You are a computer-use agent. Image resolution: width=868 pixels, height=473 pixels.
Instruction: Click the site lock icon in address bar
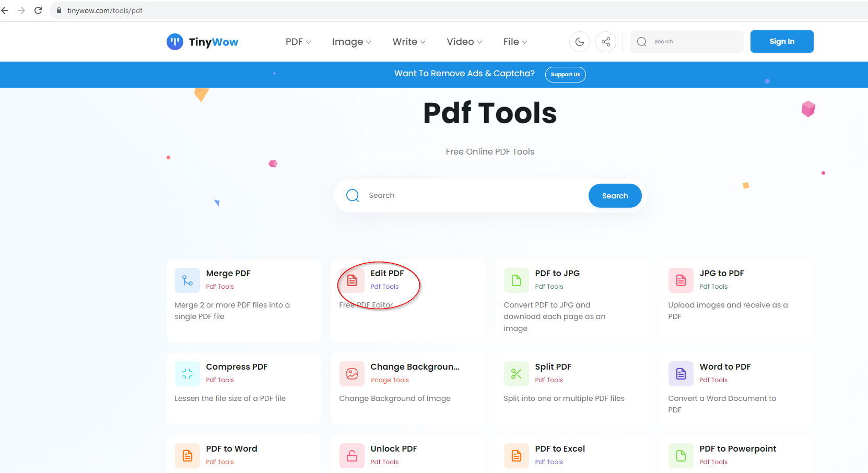point(59,10)
